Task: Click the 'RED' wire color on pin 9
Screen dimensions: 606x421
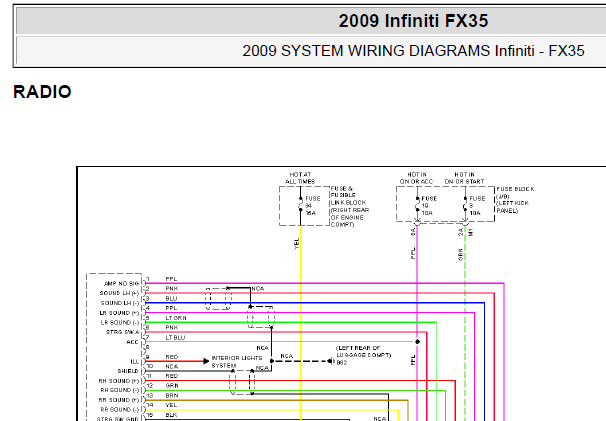Action: (x=172, y=357)
